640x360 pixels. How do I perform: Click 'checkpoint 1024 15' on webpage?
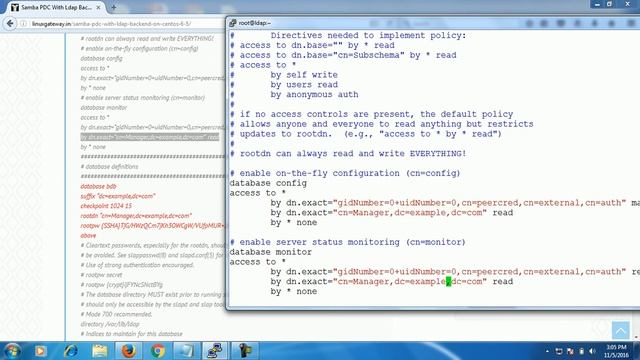click(x=106, y=206)
